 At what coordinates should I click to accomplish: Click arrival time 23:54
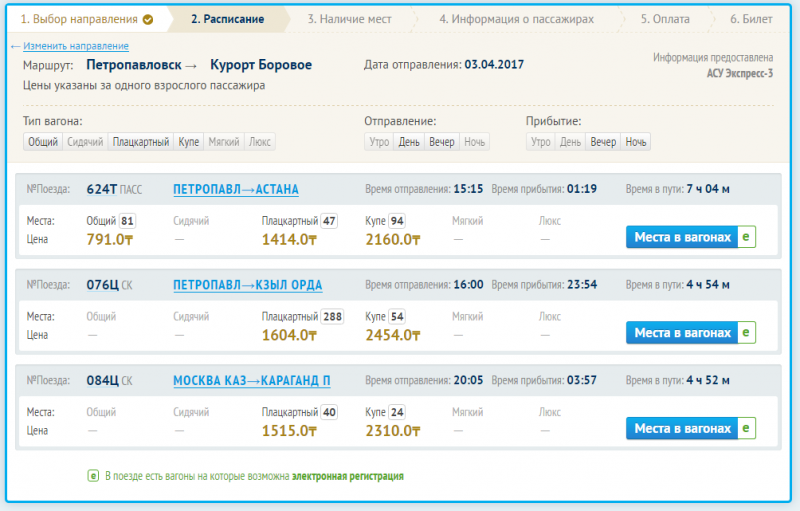coord(582,285)
